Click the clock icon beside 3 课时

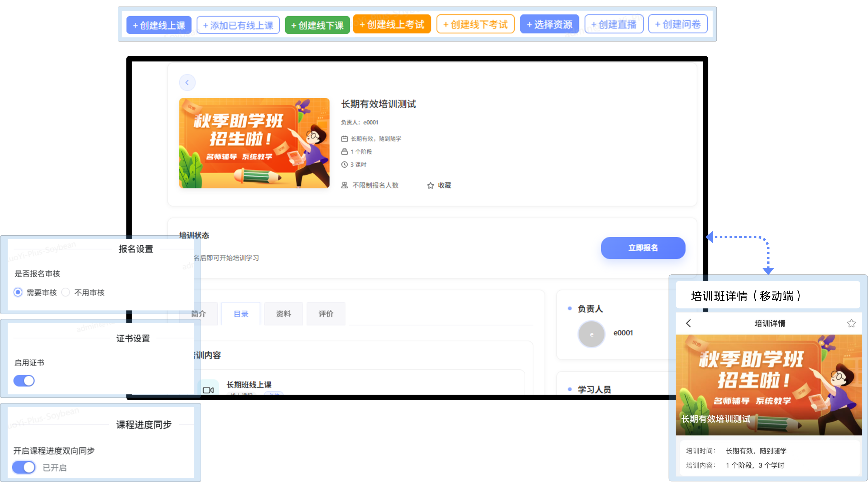tap(344, 165)
